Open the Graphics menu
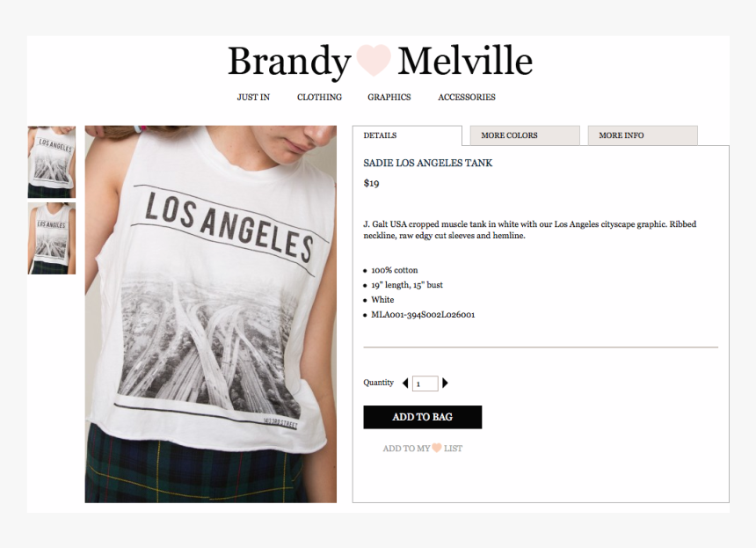The height and width of the screenshot is (548, 756). coord(389,97)
